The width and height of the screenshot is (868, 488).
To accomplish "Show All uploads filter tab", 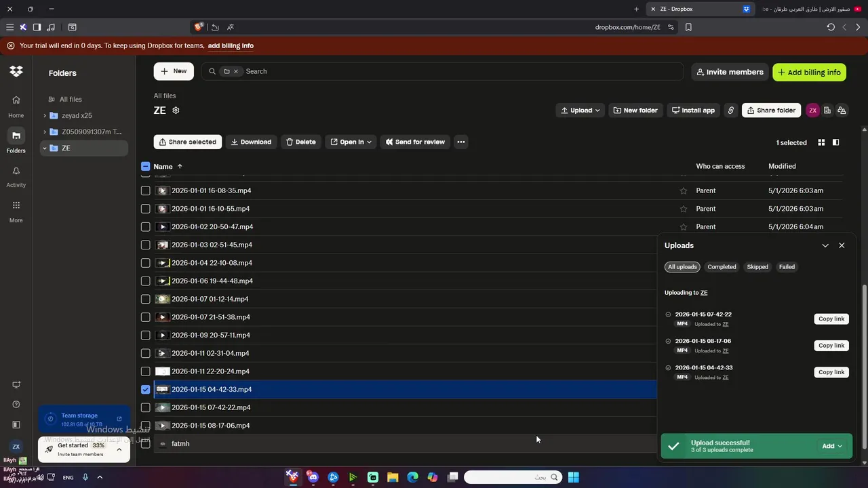I will (x=682, y=267).
